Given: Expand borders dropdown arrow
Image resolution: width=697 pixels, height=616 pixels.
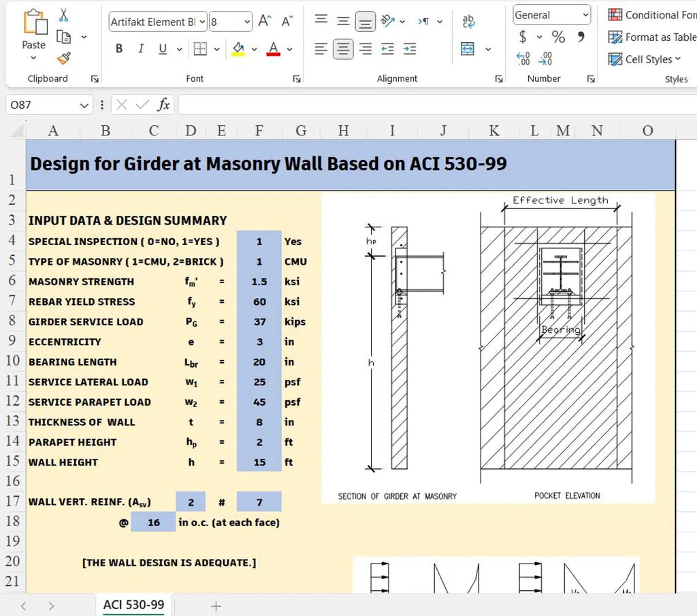Looking at the screenshot, I should pyautogui.click(x=217, y=49).
